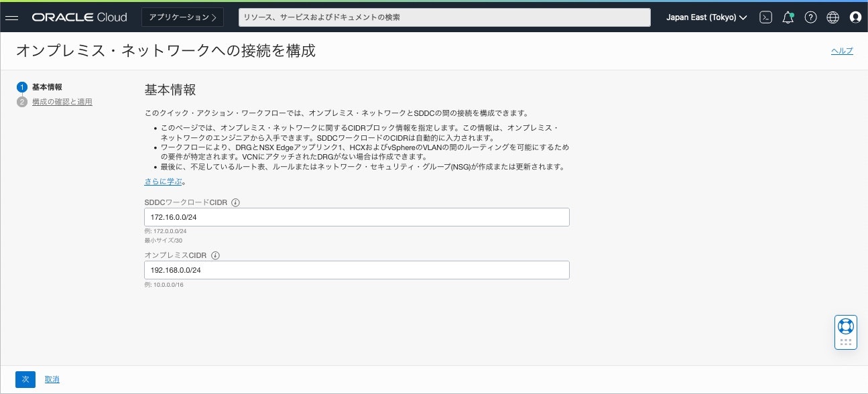Launch Cloud Shell developer tools icon
The image size is (868, 394).
point(765,17)
